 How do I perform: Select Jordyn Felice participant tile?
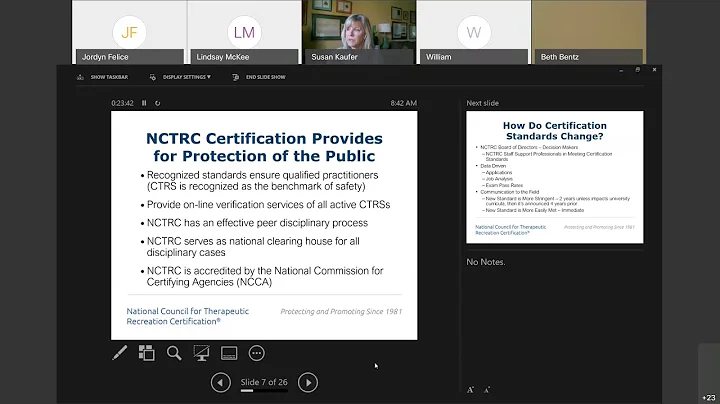coord(129,32)
